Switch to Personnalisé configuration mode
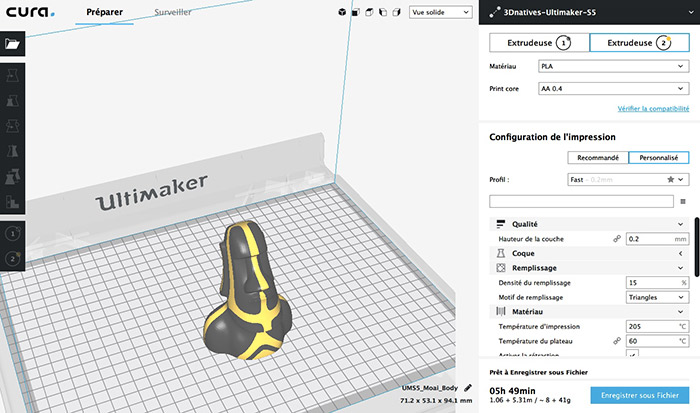Image resolution: width=700 pixels, height=413 pixels. click(x=657, y=157)
